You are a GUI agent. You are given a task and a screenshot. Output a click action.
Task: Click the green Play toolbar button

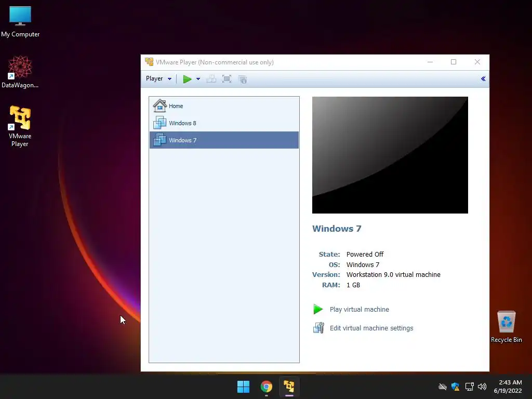pos(187,79)
